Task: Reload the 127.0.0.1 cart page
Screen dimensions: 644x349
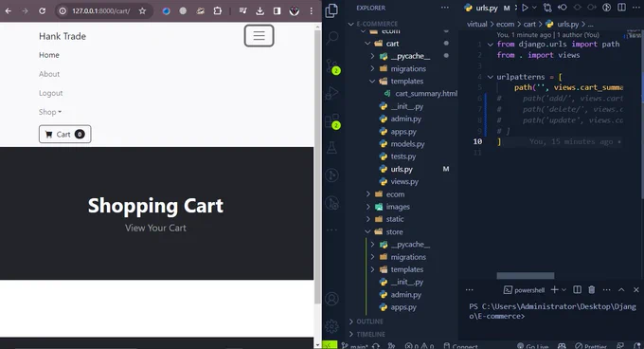Action: [x=43, y=11]
